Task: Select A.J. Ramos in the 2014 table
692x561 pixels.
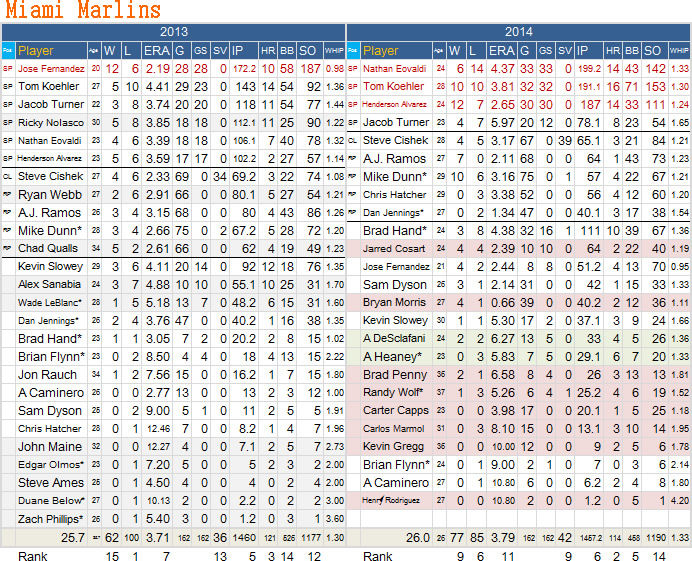Action: click(395, 159)
